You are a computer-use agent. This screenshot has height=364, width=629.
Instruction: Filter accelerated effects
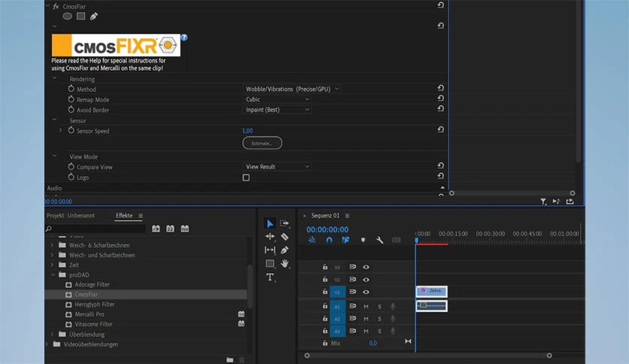pos(156,229)
